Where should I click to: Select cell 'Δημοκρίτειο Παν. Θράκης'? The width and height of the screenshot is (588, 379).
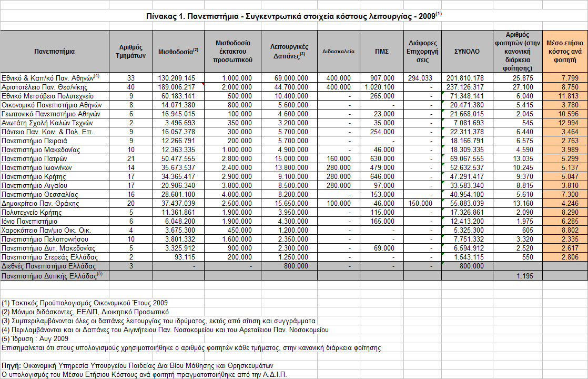(x=54, y=204)
